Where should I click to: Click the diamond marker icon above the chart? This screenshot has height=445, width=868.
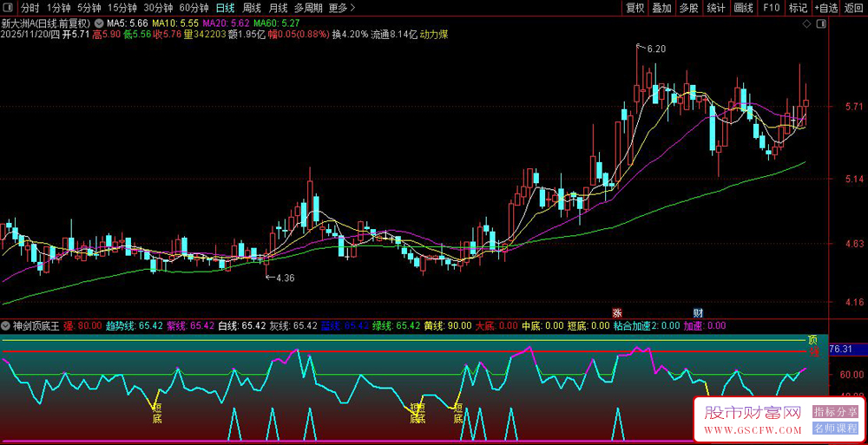point(806,23)
